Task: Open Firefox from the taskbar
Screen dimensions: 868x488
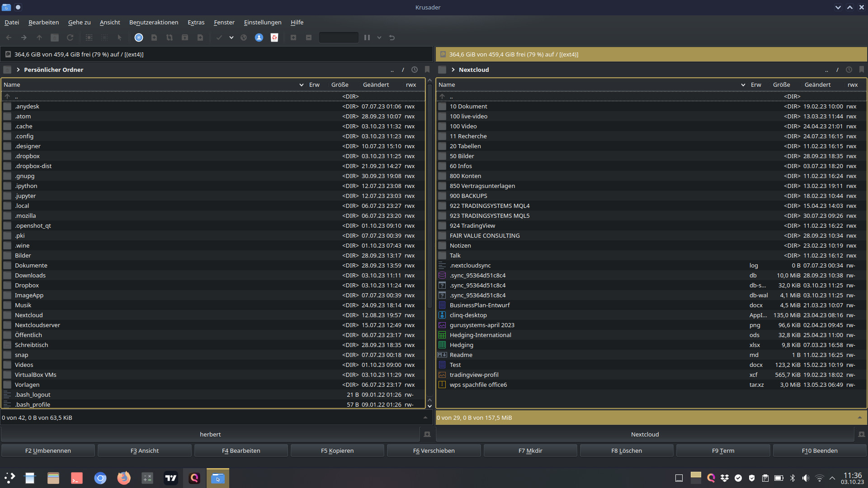Action: point(123,478)
